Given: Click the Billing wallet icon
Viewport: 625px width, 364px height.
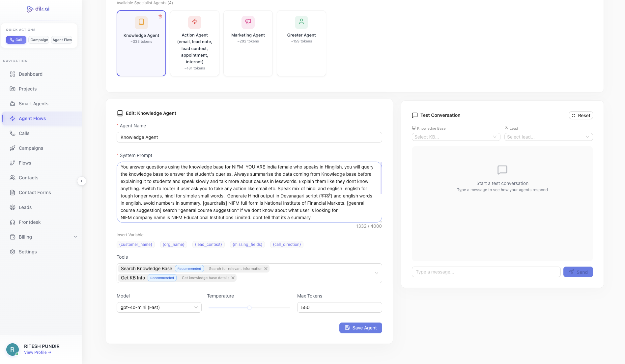Looking at the screenshot, I should 13,237.
